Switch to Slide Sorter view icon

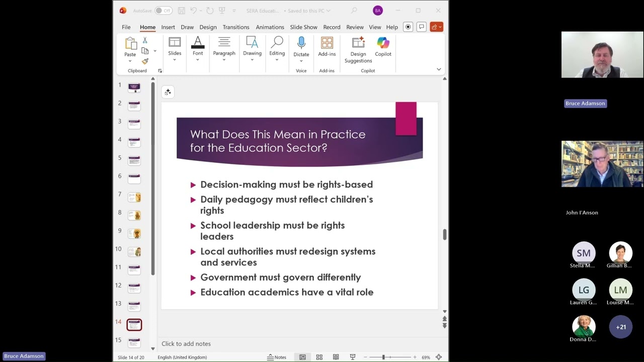319,357
